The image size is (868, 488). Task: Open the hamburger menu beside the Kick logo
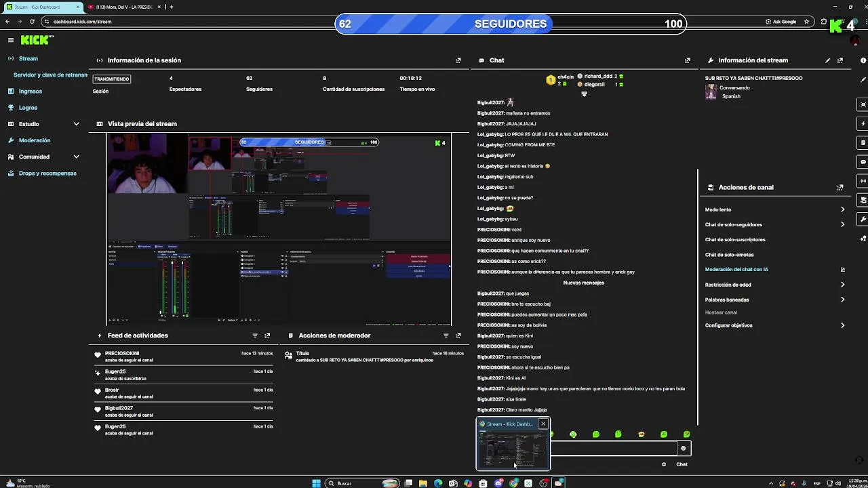11,40
